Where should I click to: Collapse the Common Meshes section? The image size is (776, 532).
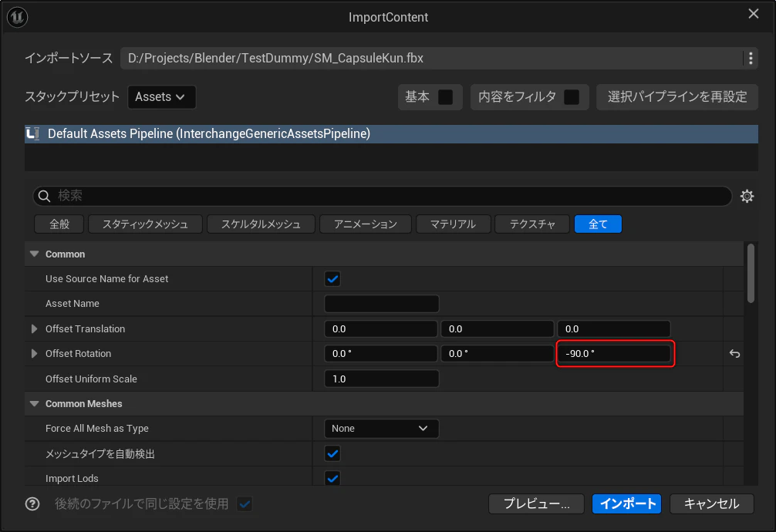click(x=34, y=404)
